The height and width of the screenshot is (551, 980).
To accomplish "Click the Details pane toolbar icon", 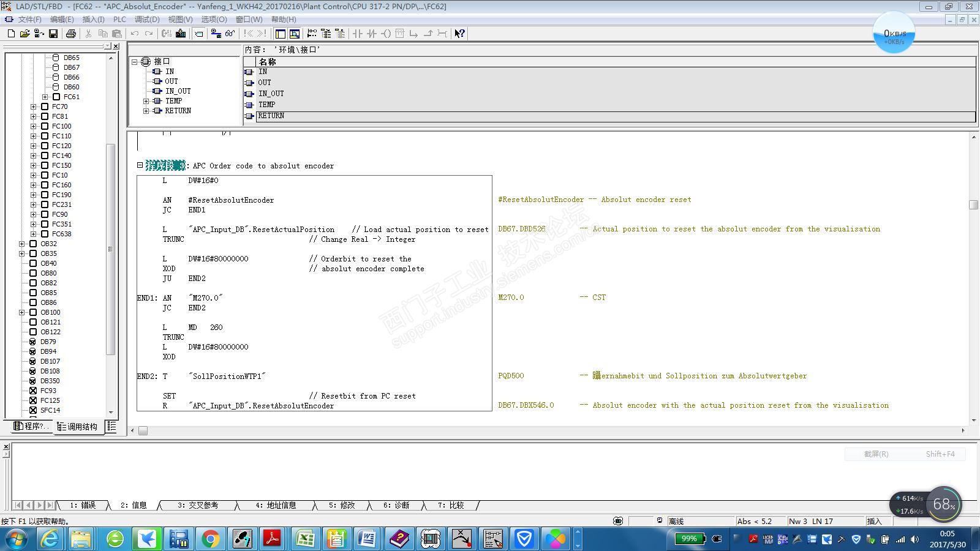I will tap(295, 34).
